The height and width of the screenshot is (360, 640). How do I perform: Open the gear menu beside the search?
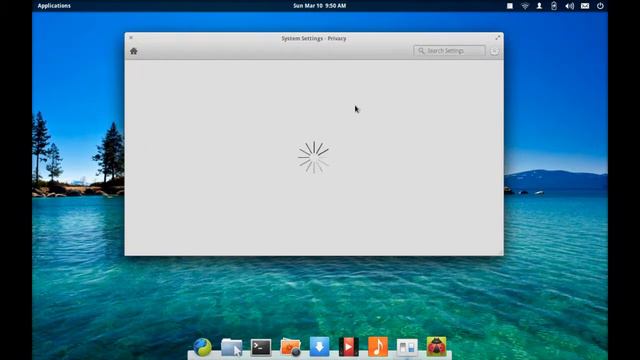[494, 51]
